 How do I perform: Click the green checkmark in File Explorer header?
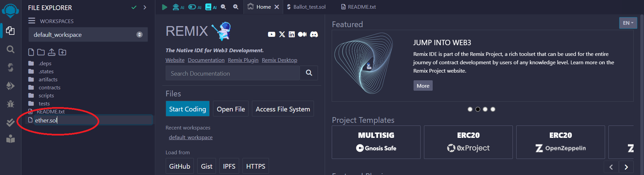(134, 7)
